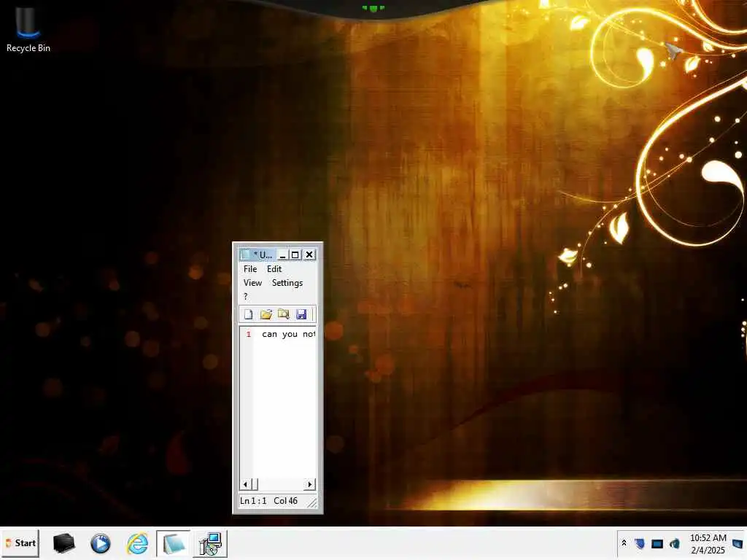Open the Edit menu

(x=274, y=269)
